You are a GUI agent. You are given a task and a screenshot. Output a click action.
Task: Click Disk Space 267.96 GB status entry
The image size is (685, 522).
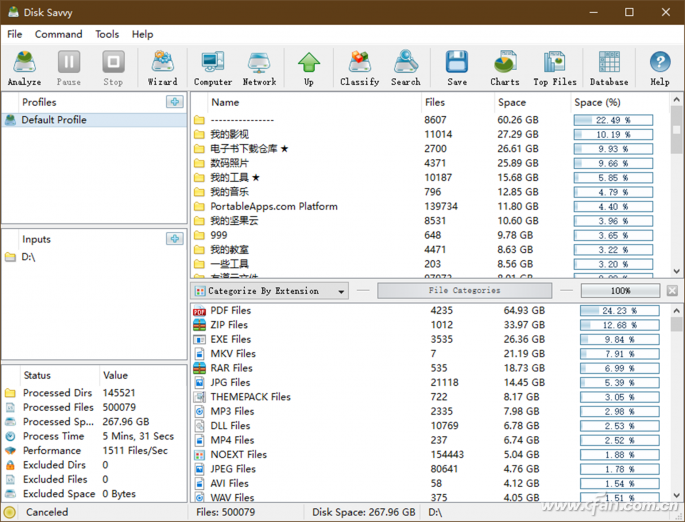pyautogui.click(x=363, y=512)
